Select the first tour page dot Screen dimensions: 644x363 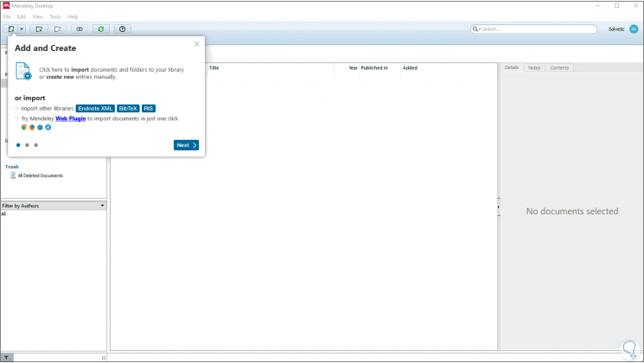tap(18, 145)
